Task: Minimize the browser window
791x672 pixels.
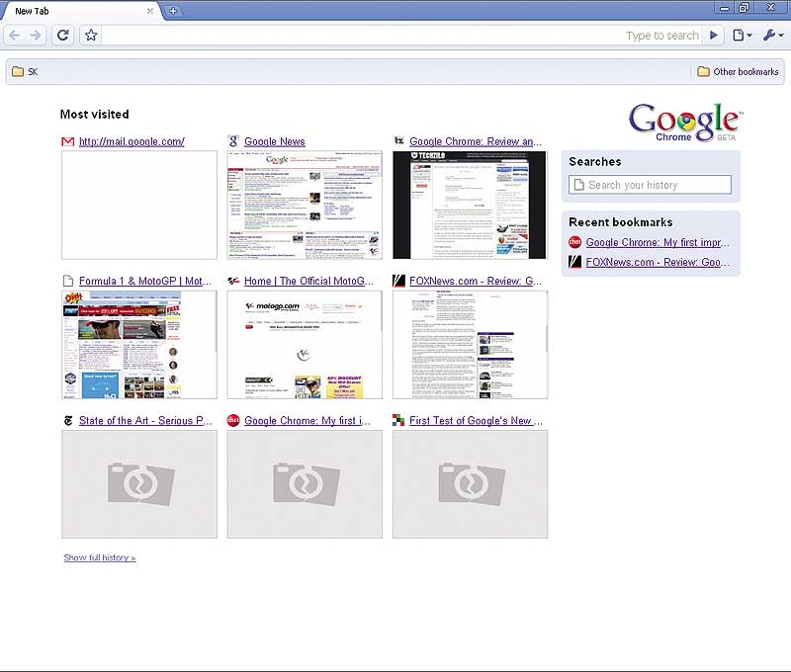Action: [x=725, y=8]
